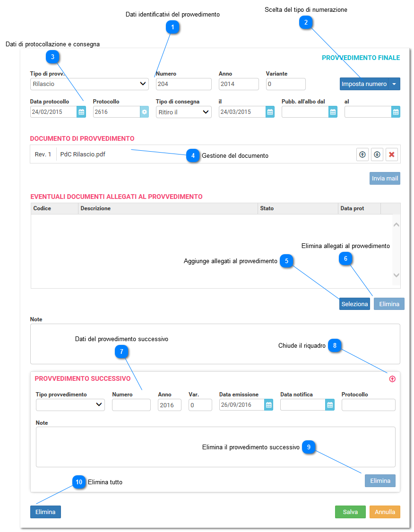Delete the provvedimento document with red X
The height and width of the screenshot is (532, 414).
pyautogui.click(x=392, y=154)
